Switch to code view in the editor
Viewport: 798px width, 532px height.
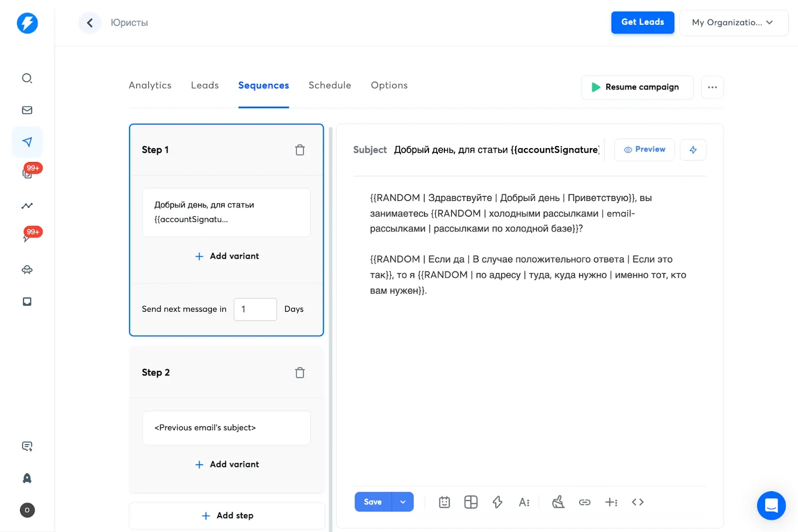click(637, 502)
